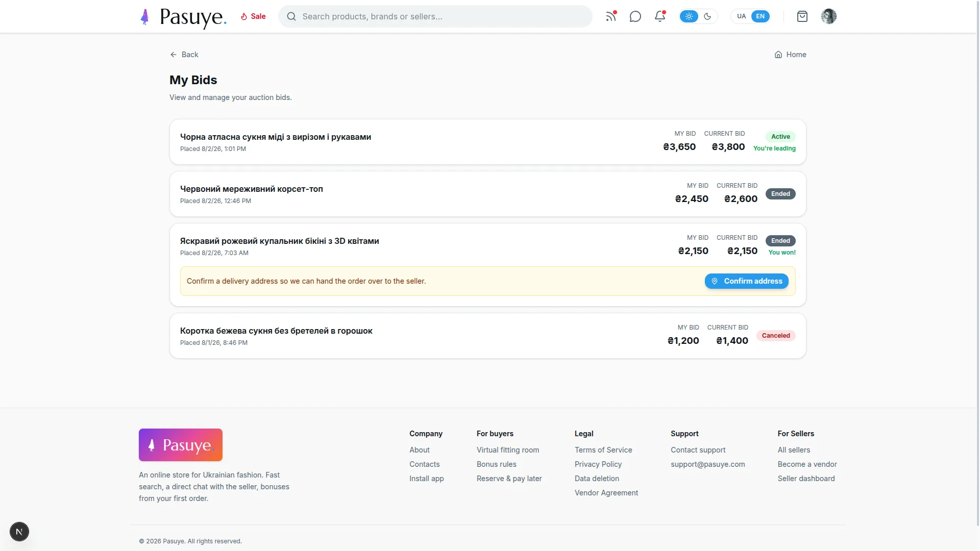Open Virtual fitting room footer link

508,450
